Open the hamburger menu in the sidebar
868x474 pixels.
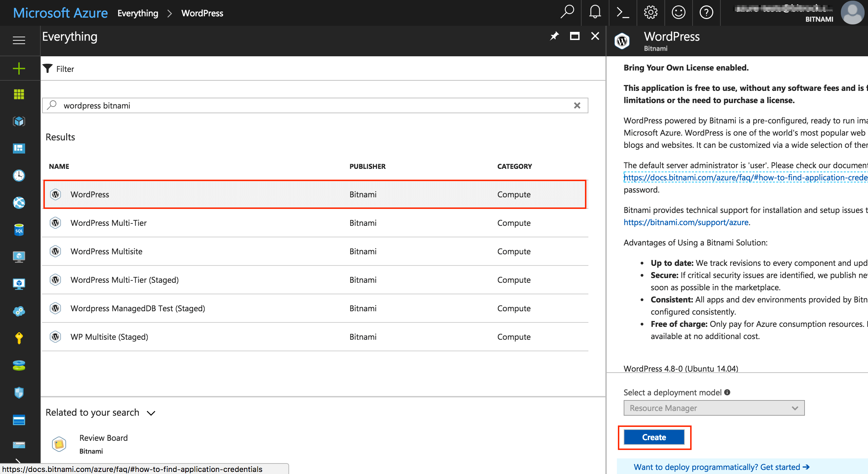(19, 40)
